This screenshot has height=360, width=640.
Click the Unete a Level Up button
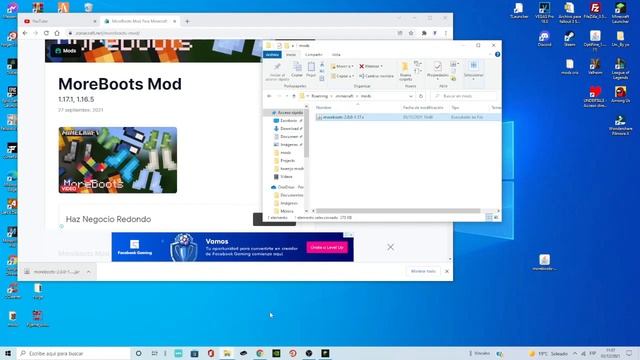[x=327, y=247]
